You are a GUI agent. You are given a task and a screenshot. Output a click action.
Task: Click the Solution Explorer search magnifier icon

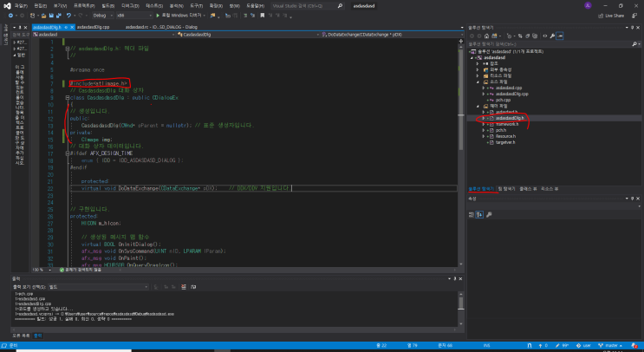coord(634,44)
